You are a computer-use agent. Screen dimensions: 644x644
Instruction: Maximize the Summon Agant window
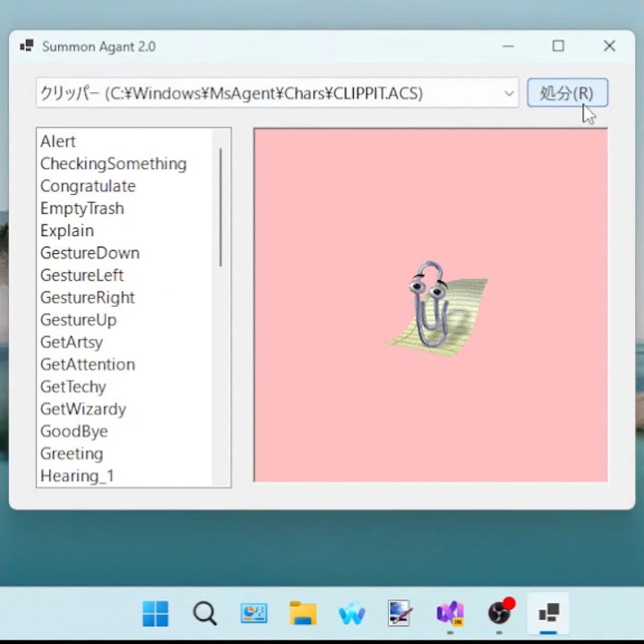coord(558,46)
